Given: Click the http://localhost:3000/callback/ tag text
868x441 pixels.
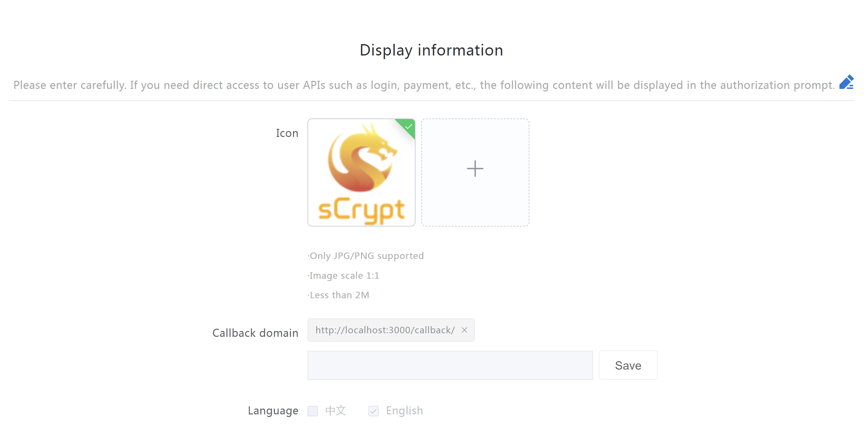Looking at the screenshot, I should coord(385,330).
